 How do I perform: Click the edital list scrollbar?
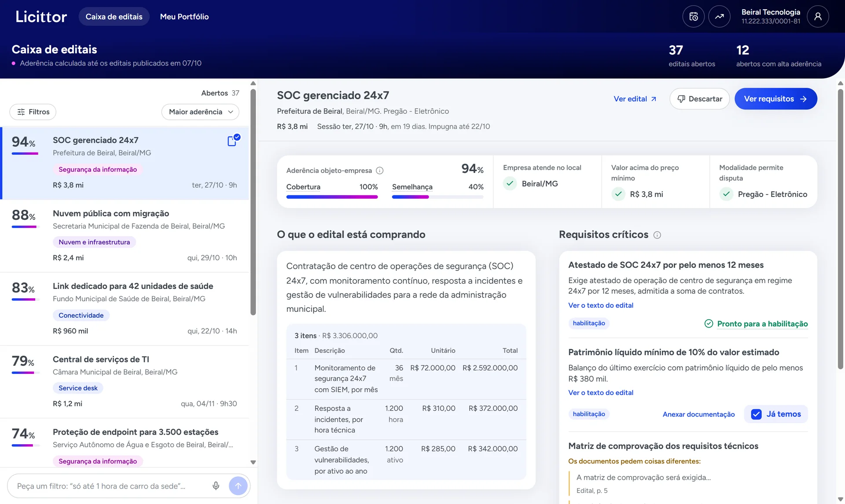click(253, 202)
